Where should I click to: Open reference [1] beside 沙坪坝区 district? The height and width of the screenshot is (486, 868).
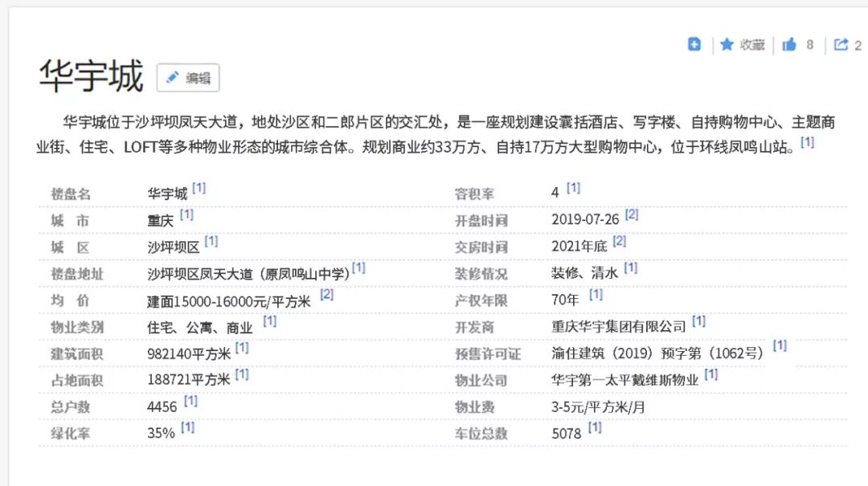tap(209, 241)
